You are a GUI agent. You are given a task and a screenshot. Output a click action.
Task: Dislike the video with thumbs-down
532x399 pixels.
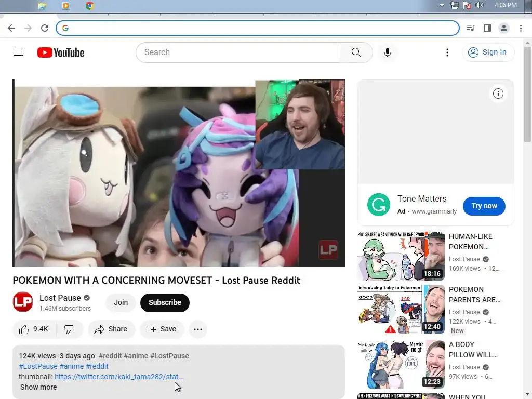point(69,329)
